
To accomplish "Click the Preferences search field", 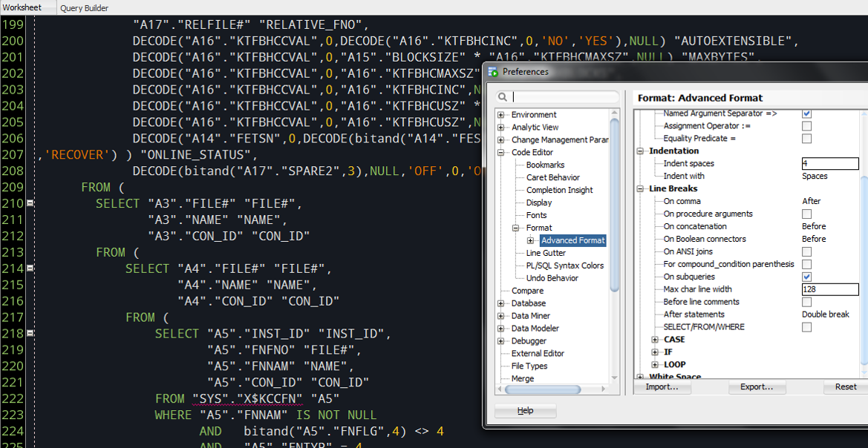I will point(558,96).
